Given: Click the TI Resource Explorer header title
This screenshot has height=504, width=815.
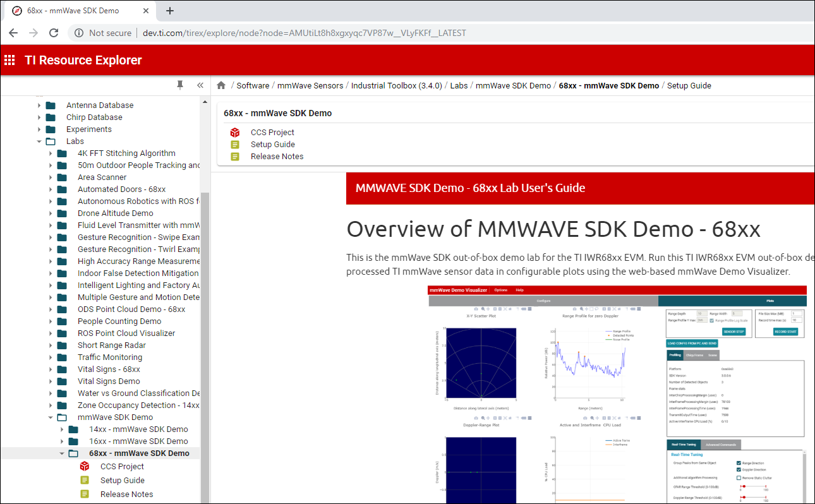Looking at the screenshot, I should point(83,61).
